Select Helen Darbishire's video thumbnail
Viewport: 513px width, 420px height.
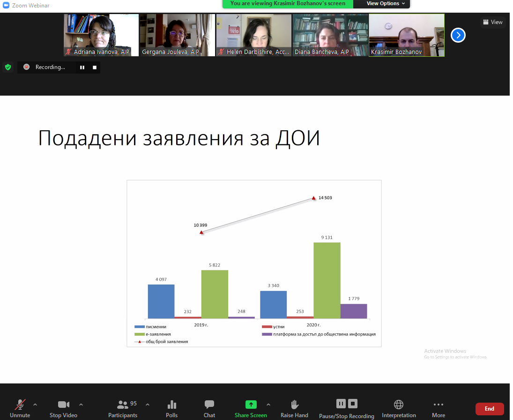click(x=253, y=35)
